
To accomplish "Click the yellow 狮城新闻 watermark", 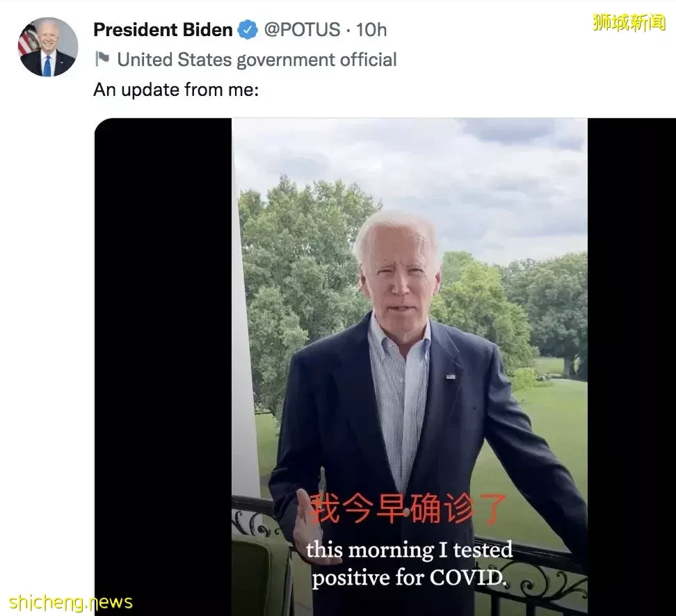I will coord(629,22).
